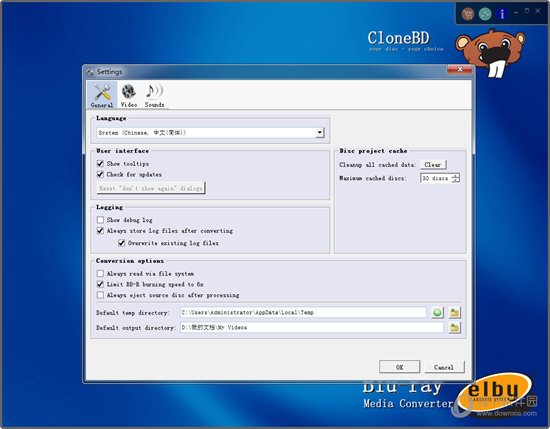Enable the Show debug log checkbox

pyautogui.click(x=100, y=220)
